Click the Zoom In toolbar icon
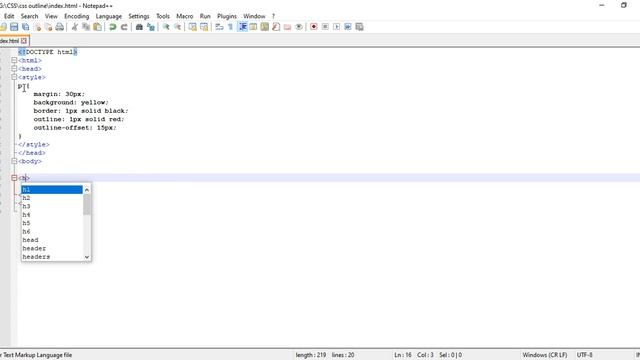The width and height of the screenshot is (640, 360). tap(166, 27)
